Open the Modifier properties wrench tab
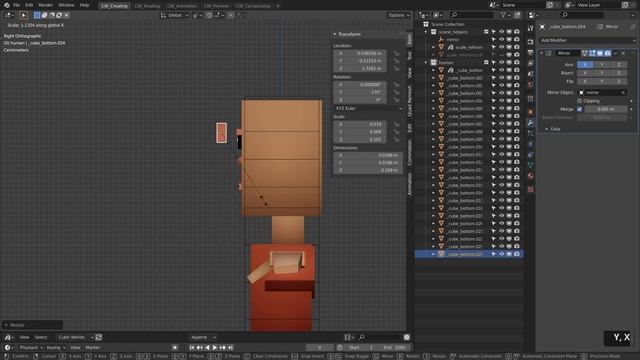640x360 pixels. [x=531, y=122]
